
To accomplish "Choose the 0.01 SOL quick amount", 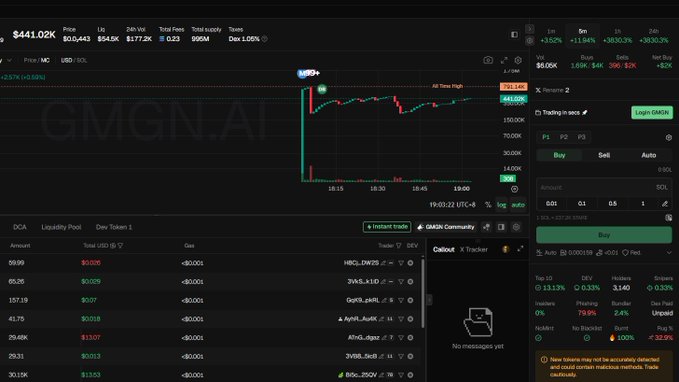I will tap(551, 204).
